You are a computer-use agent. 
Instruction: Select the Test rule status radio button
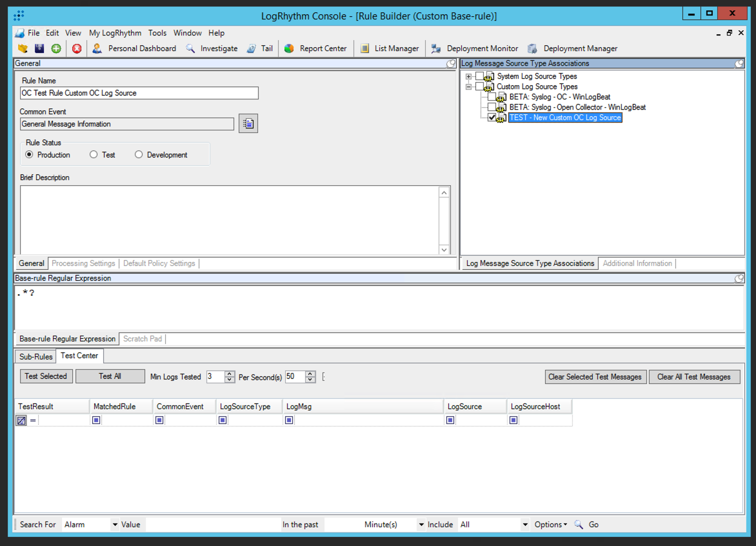click(x=94, y=155)
